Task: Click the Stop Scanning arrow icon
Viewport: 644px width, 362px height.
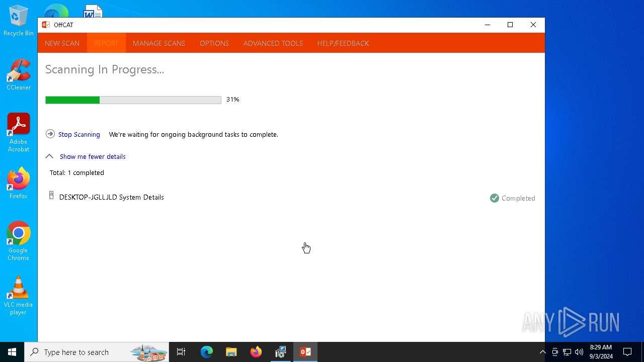Action: pyautogui.click(x=50, y=134)
